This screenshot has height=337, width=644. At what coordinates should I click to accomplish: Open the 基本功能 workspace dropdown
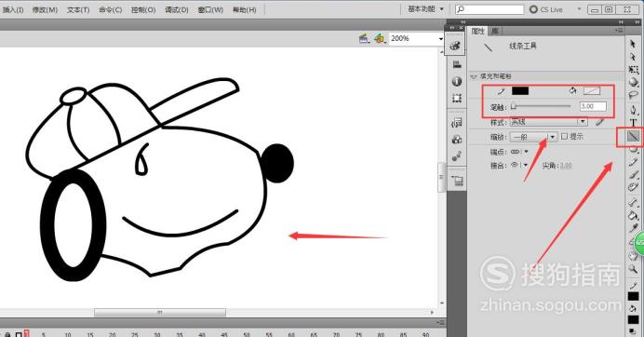pyautogui.click(x=425, y=8)
